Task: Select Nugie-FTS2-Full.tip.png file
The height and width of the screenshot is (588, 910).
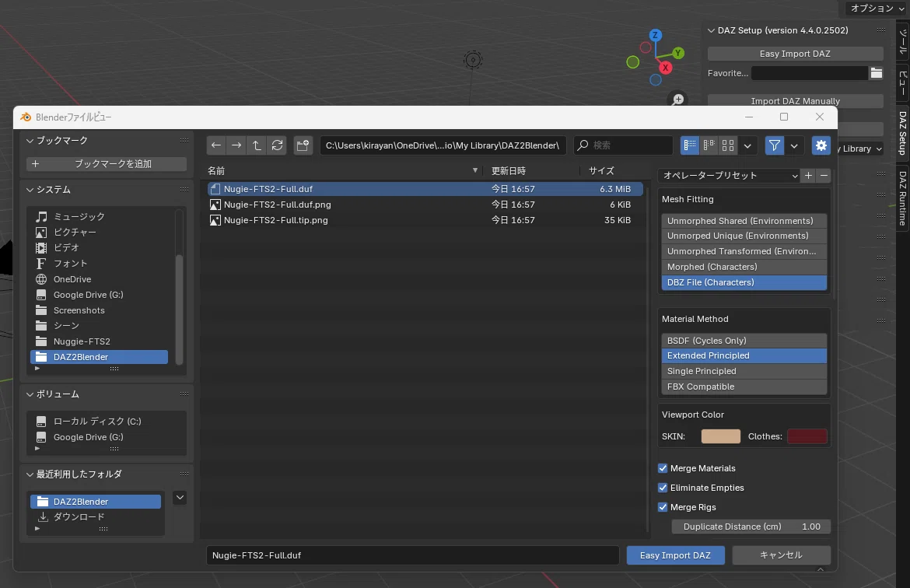Action: tap(425, 220)
